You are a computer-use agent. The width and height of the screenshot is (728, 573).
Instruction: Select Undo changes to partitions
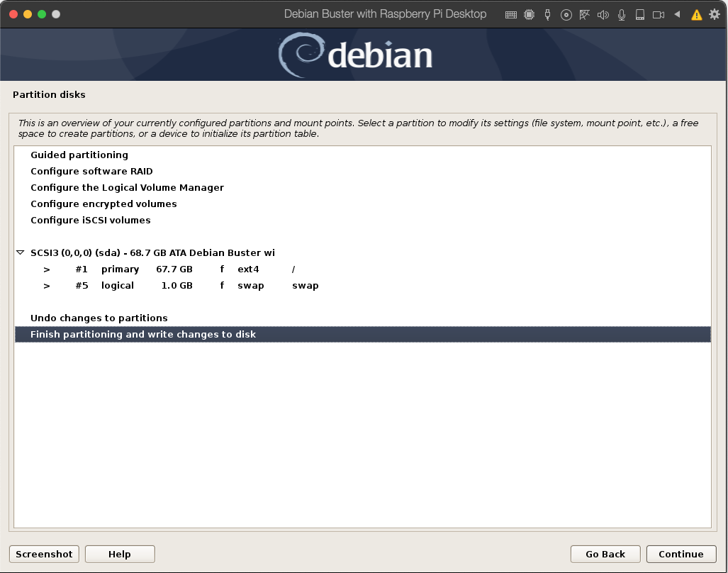tap(363, 318)
